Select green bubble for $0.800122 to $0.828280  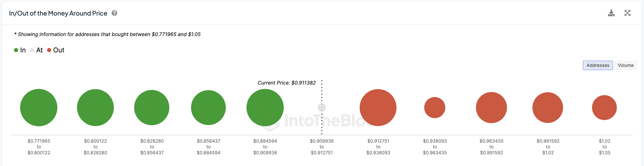(95, 108)
